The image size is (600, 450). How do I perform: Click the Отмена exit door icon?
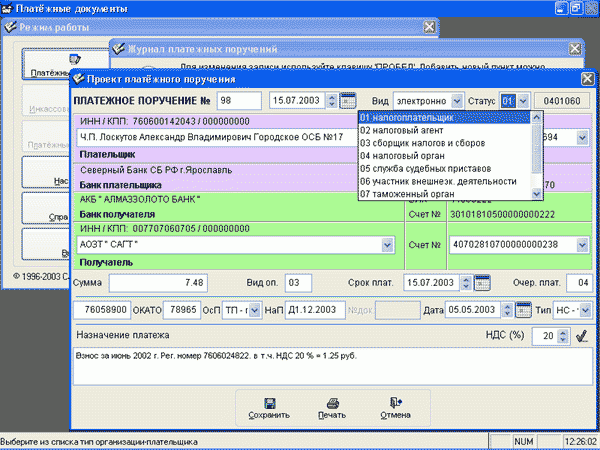tap(395, 403)
